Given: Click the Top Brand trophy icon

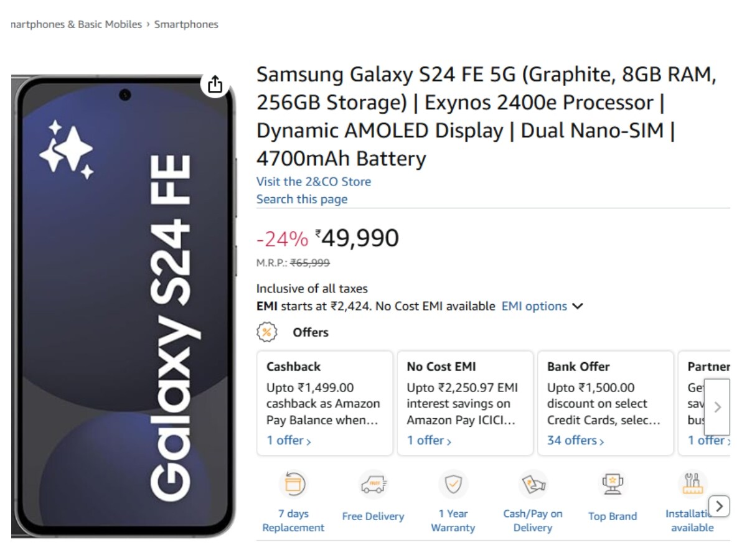Looking at the screenshot, I should [x=613, y=484].
